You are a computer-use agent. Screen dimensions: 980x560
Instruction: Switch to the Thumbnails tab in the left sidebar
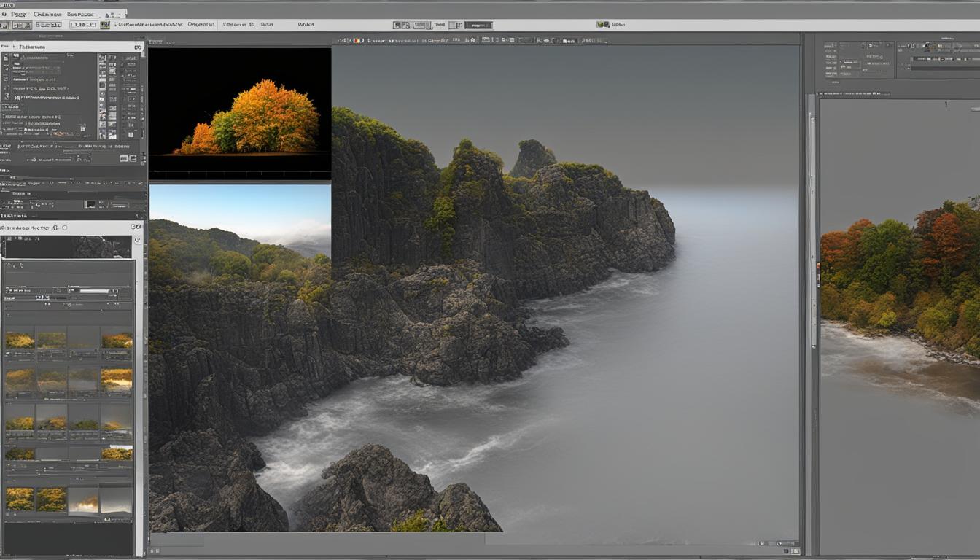tap(34, 45)
